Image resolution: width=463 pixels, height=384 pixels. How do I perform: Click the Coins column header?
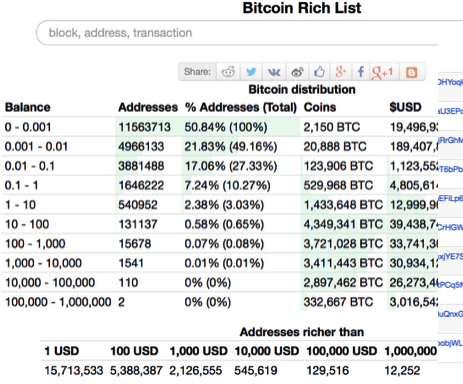tap(320, 107)
